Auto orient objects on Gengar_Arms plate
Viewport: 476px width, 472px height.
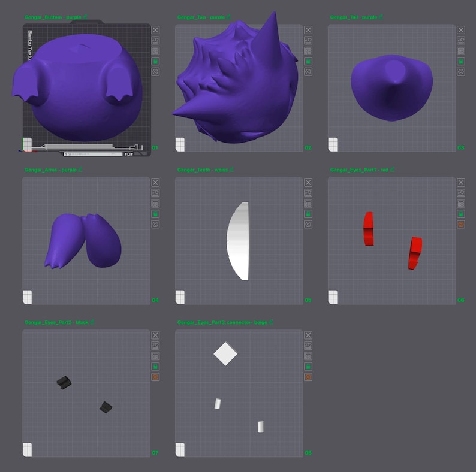point(155,193)
